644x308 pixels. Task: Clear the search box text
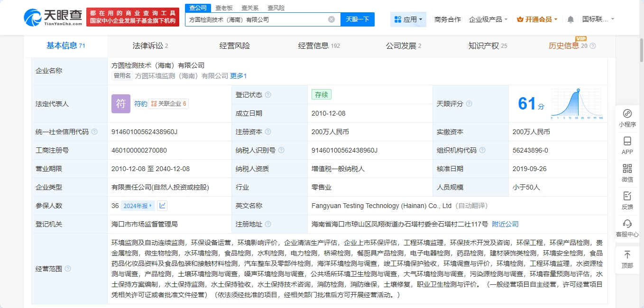point(331,19)
